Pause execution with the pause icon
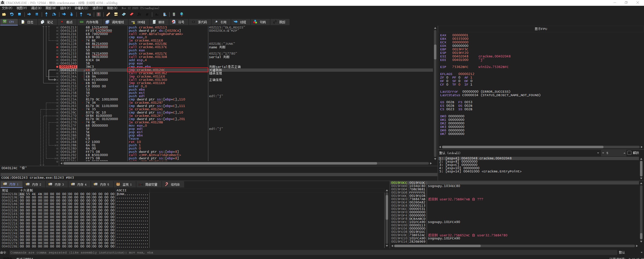The image size is (644, 259). pyautogui.click(x=37, y=14)
